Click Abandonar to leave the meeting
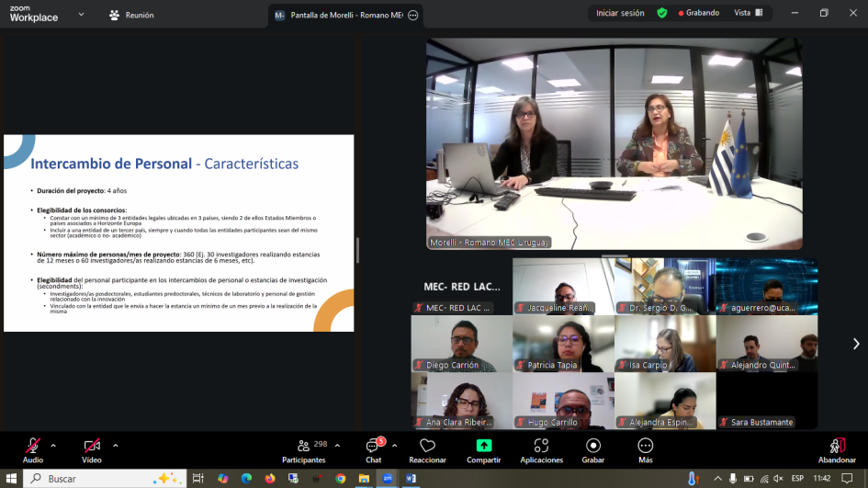 [837, 449]
